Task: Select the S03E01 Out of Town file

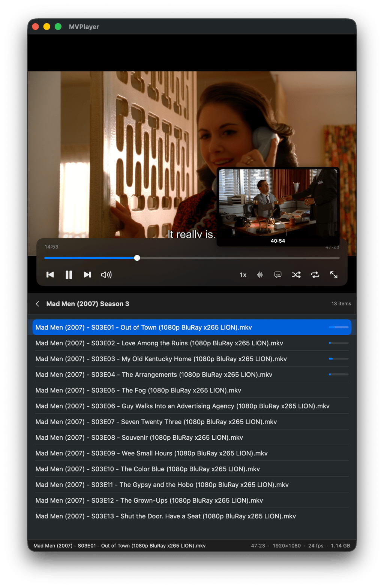Action: coord(192,327)
